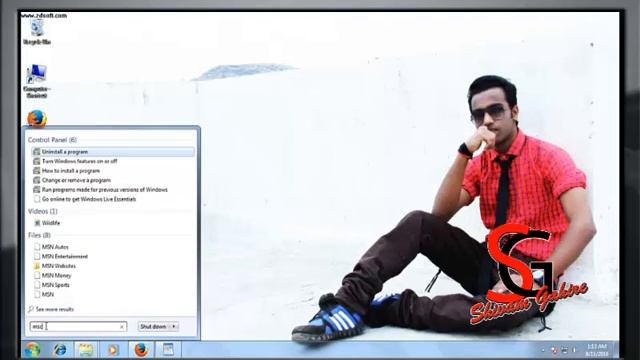
Task: Open the Control Panel (6) results header
Action: tap(52, 140)
